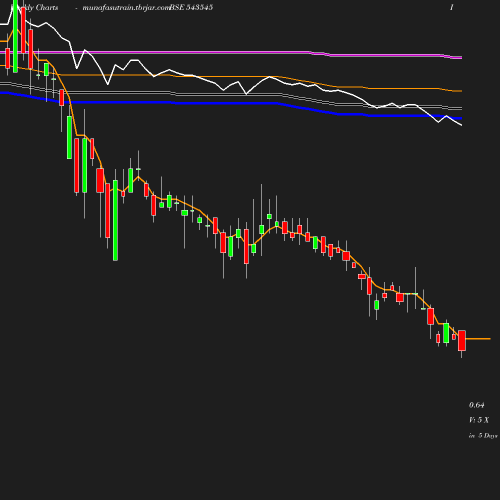Image resolution: width=500 pixels, height=500 pixels.
Task: Click the 'in 5 Days' label text
Action: [x=483, y=436]
